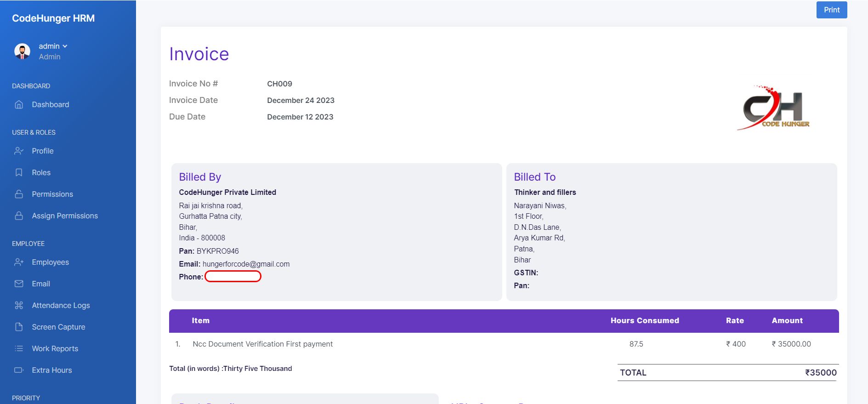Click the Employees add-user icon
The height and width of the screenshot is (404, 868).
19,262
